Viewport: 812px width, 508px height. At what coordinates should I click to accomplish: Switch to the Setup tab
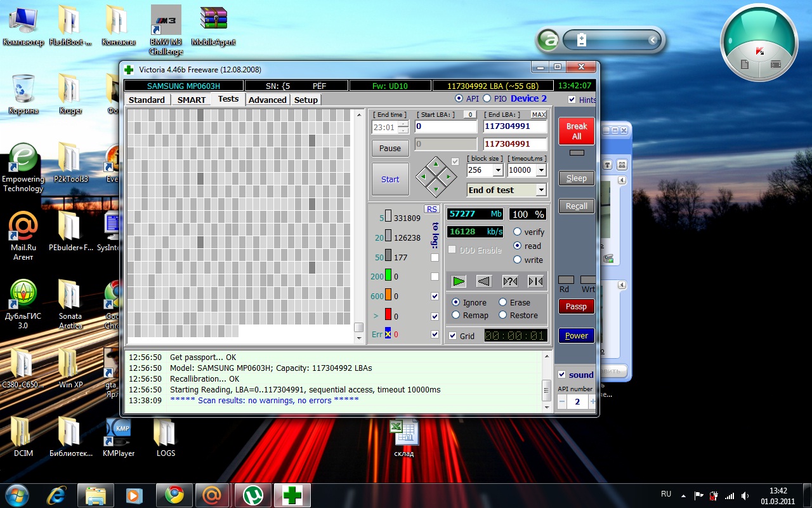306,100
